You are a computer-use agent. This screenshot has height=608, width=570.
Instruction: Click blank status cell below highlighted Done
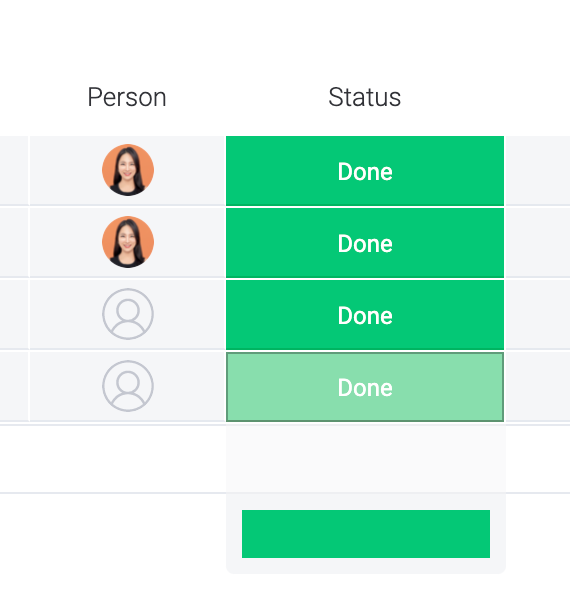click(x=366, y=459)
